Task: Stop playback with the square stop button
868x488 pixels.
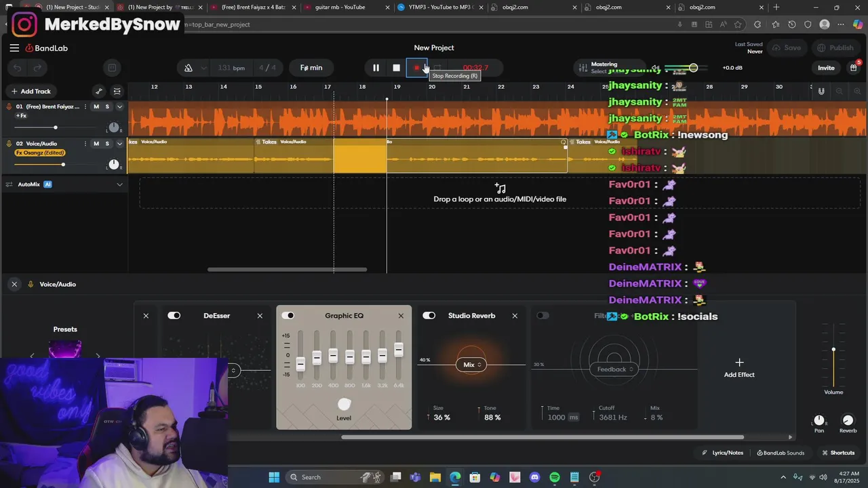Action: [397, 68]
